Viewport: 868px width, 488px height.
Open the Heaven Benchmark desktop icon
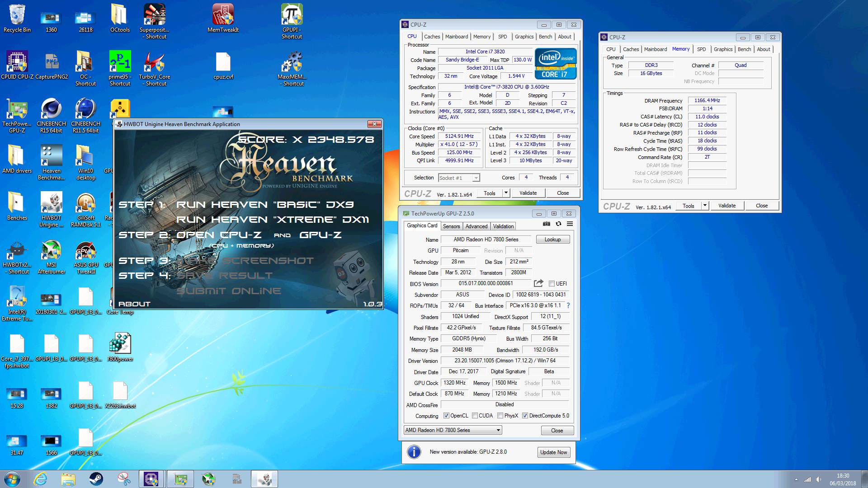coord(51,162)
